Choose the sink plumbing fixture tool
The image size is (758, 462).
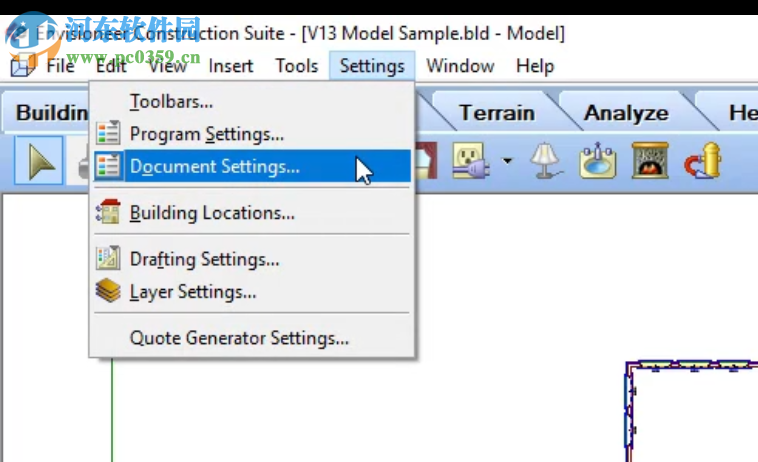(598, 162)
